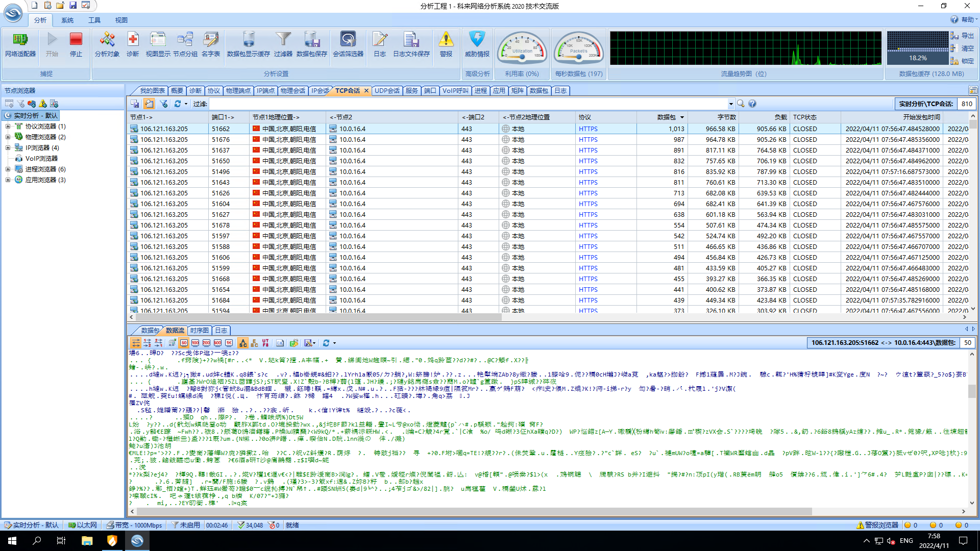This screenshot has height=551, width=980.
Task: Expand the IP浏览器 (4) tree node
Action: click(8, 148)
